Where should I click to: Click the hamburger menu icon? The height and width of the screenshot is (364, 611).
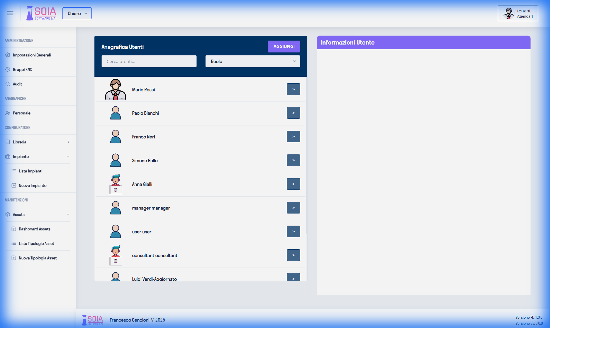coord(10,13)
